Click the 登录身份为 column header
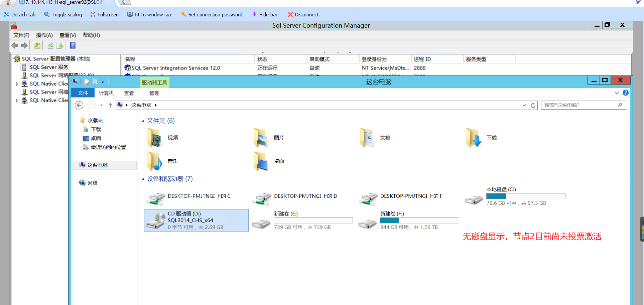 pos(385,59)
